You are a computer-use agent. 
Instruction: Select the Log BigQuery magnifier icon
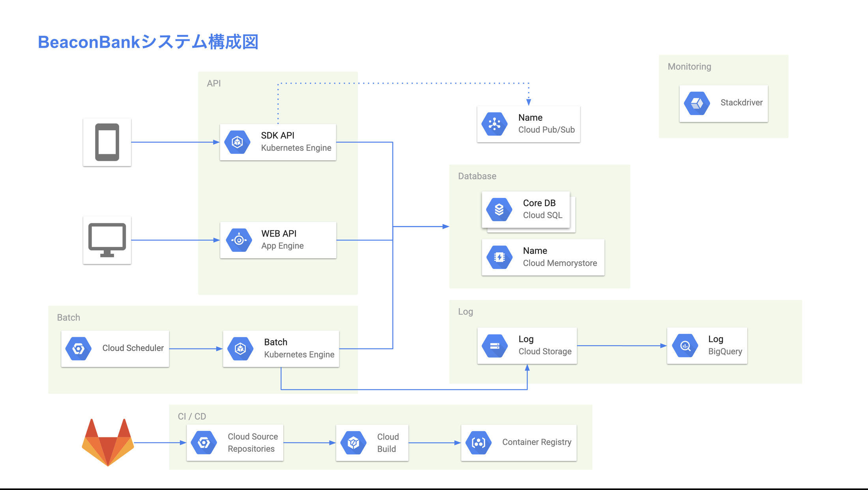(685, 346)
